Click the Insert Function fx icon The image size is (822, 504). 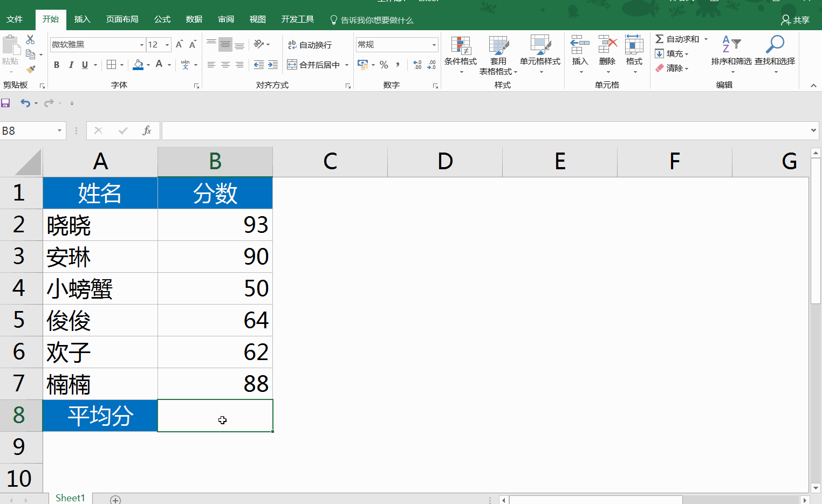147,130
